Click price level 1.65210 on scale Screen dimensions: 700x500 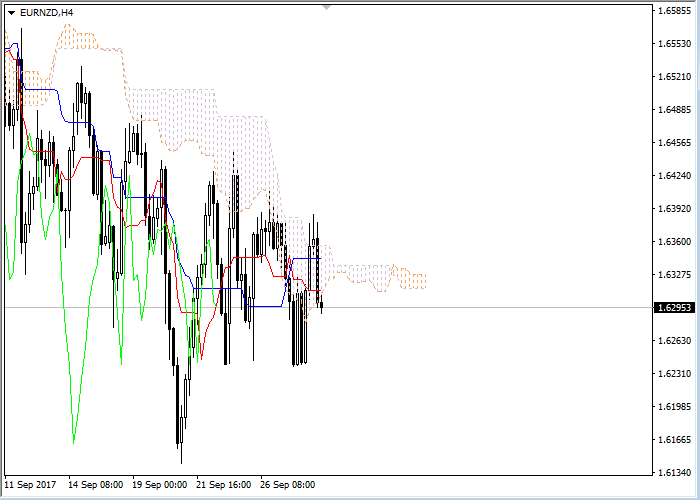coord(675,76)
